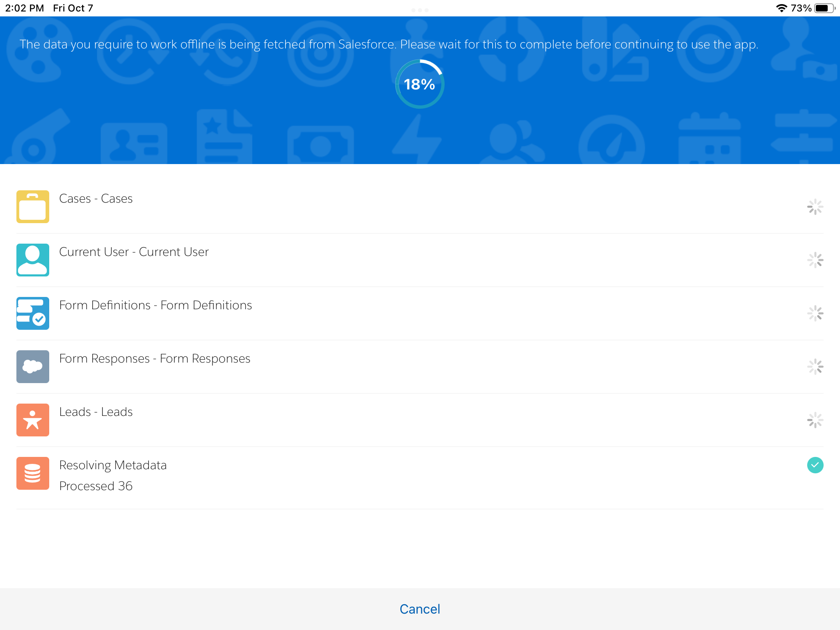Screen dimensions: 840x630
Task: Tap the yellow Cases briefcase icon
Action: pos(33,207)
